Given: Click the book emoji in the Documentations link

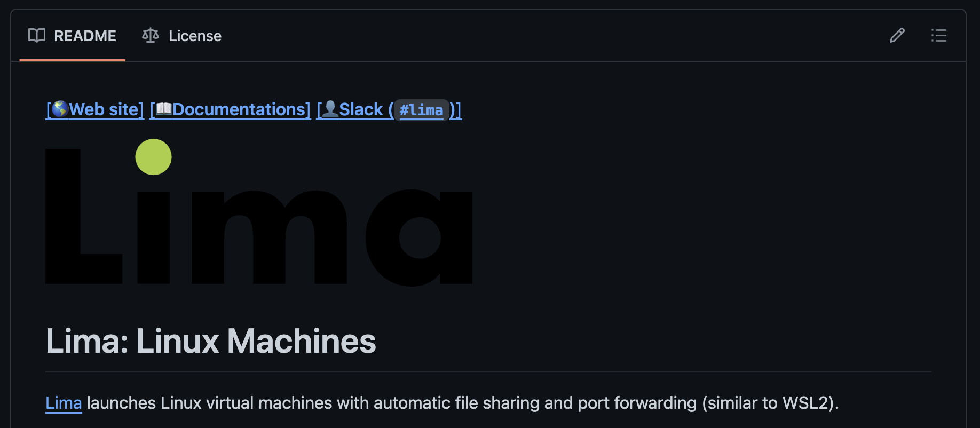Looking at the screenshot, I should [163, 109].
